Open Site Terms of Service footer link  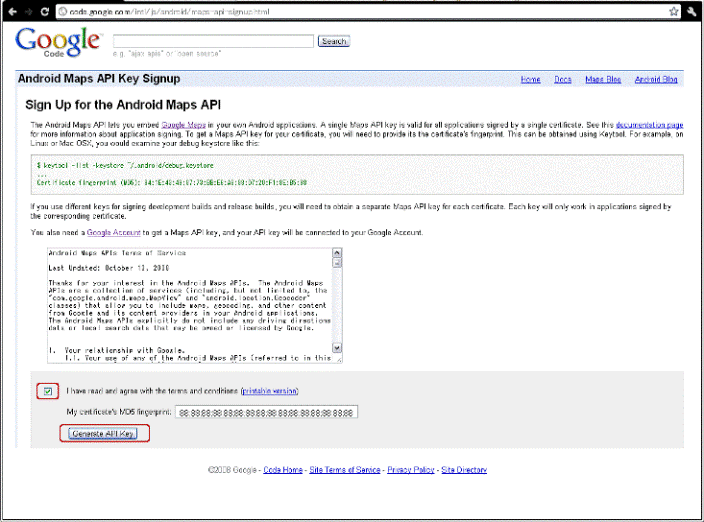(x=344, y=469)
